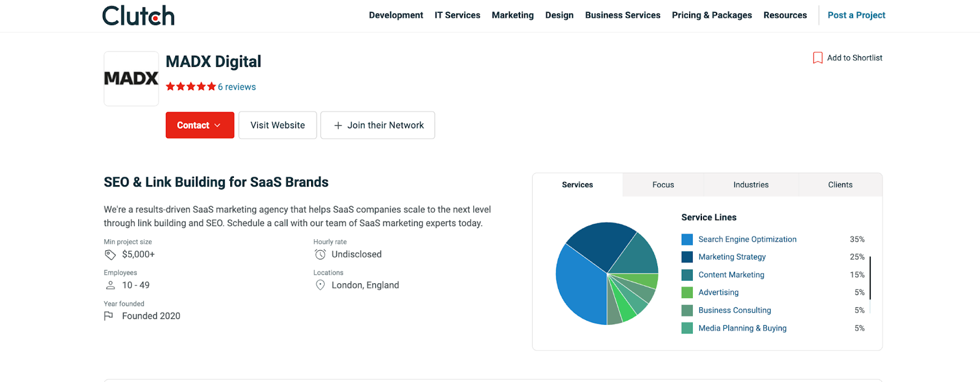
Task: Click the five-star rating icons
Action: [x=191, y=86]
